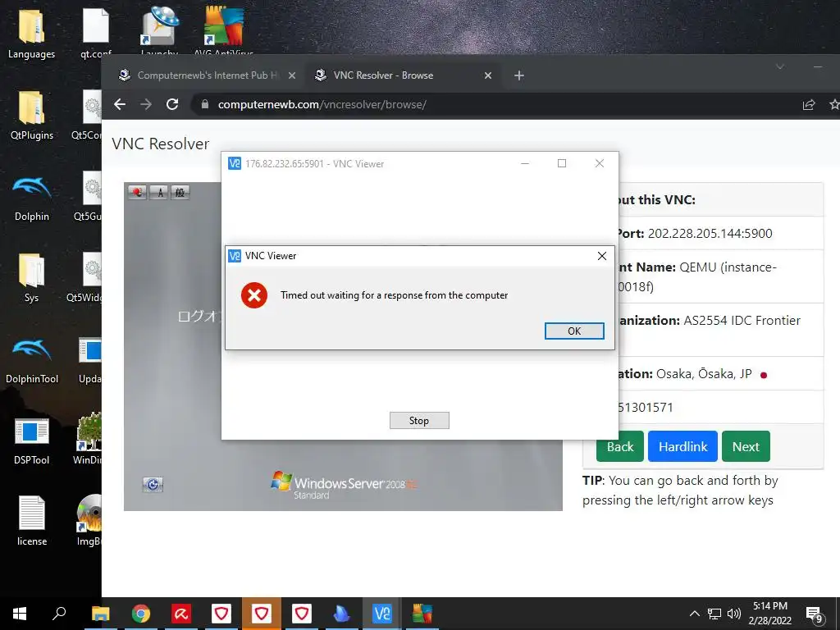Select the DSPTool desktop icon
The height and width of the screenshot is (630, 840).
(32, 441)
